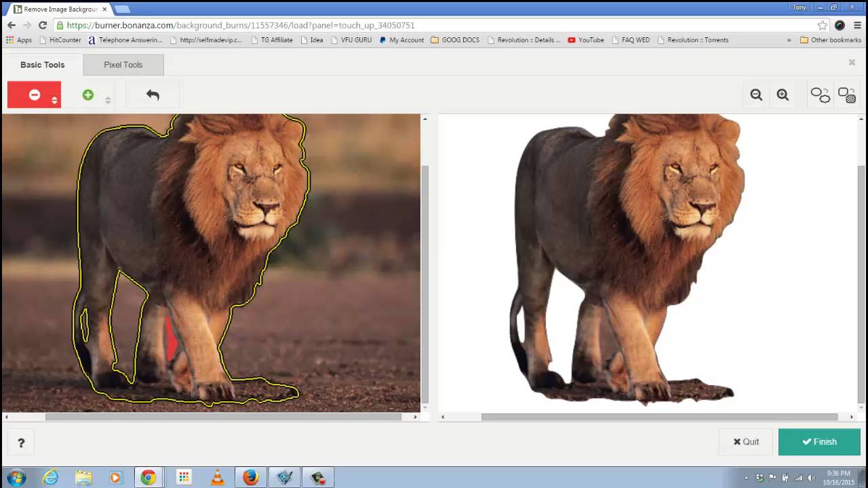This screenshot has height=488, width=868.
Task: Select the green add-area marking tool
Action: 88,95
